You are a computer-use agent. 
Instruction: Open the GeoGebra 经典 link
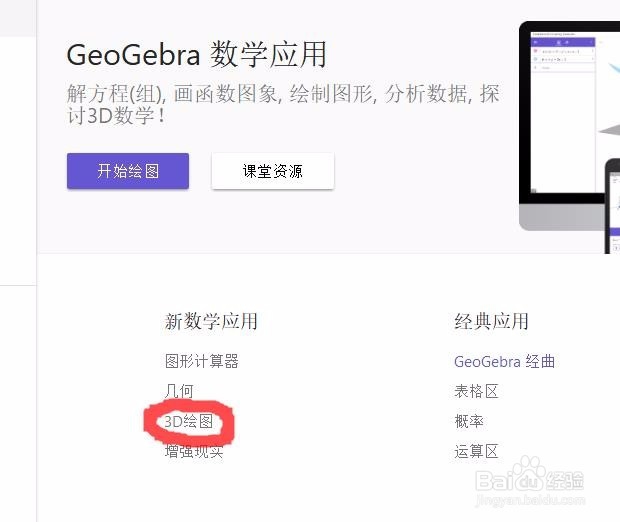tap(505, 361)
